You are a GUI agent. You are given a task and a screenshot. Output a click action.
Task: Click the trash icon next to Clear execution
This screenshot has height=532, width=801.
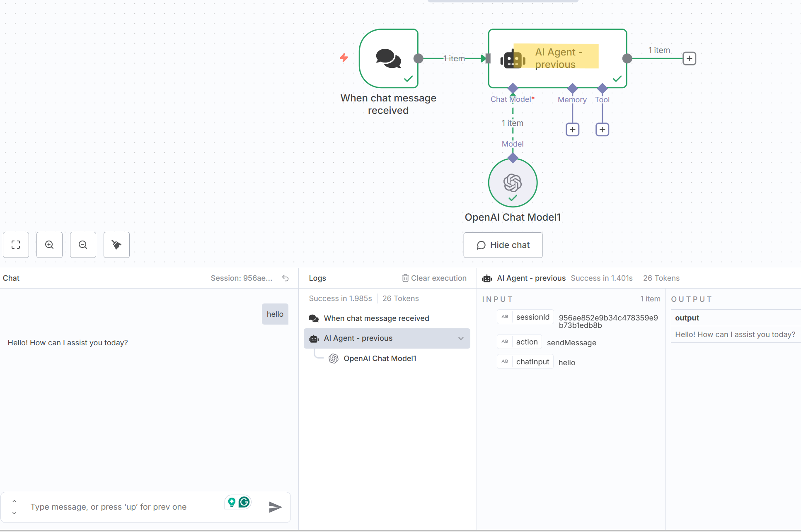point(405,278)
